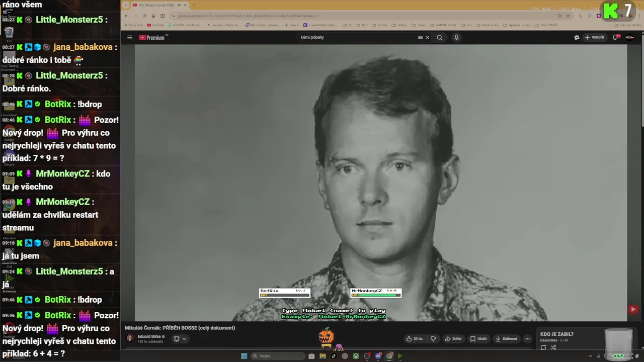Expand the 'Všechny záložky' folder
644x362 pixels.
coord(627,25)
